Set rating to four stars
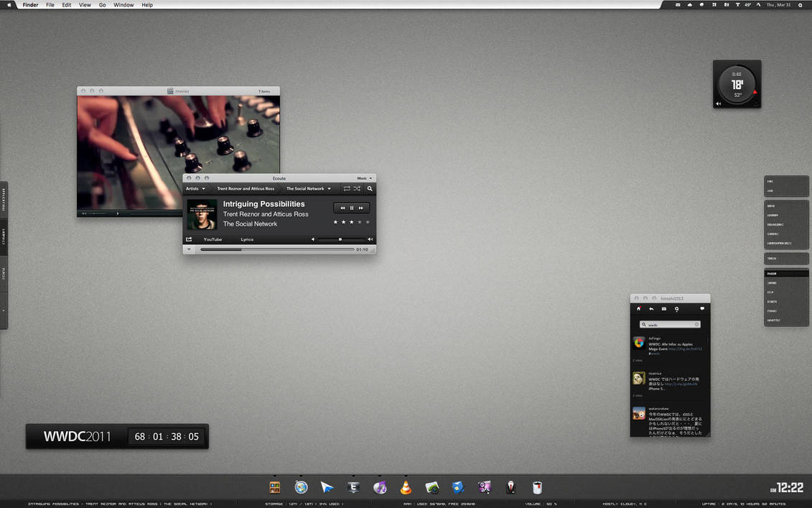Image resolution: width=812 pixels, height=508 pixels. pos(360,222)
